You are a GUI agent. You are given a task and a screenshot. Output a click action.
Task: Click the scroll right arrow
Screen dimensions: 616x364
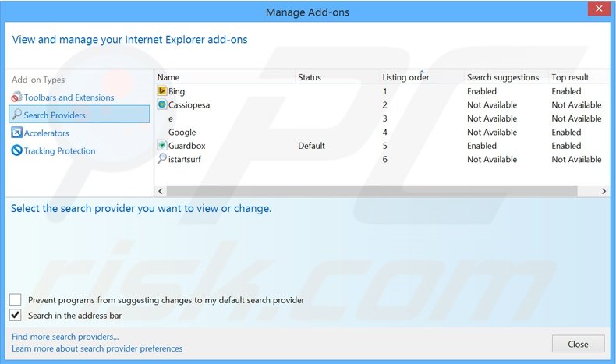pos(604,191)
